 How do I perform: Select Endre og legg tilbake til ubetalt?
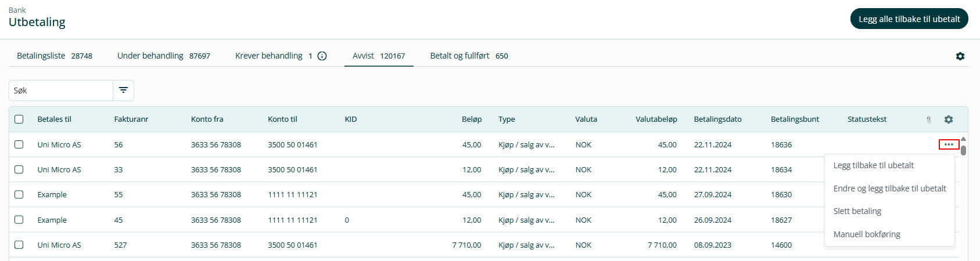click(889, 188)
